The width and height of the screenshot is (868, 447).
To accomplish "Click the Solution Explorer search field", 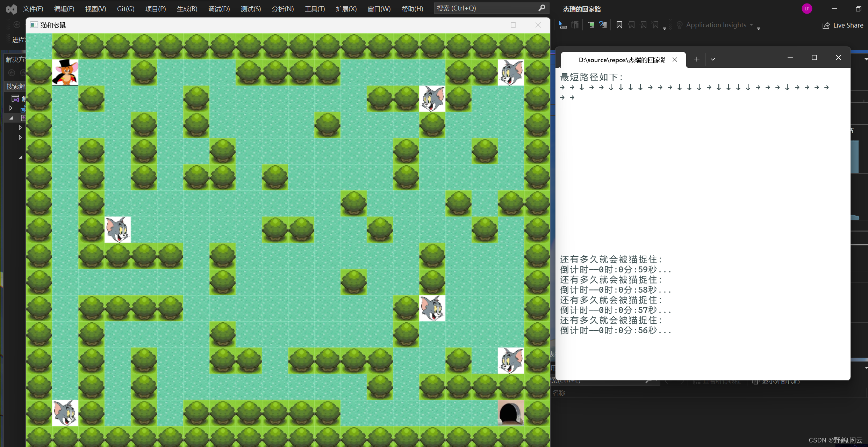I will click(x=16, y=86).
